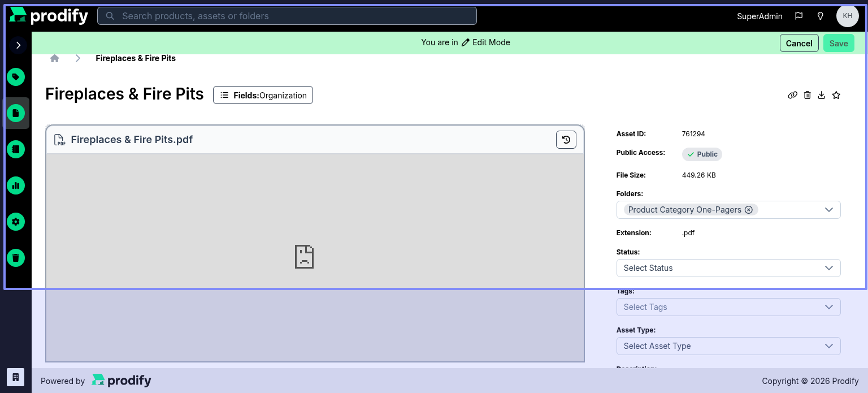
Task: Click the lightbulb tips icon
Action: (x=821, y=16)
